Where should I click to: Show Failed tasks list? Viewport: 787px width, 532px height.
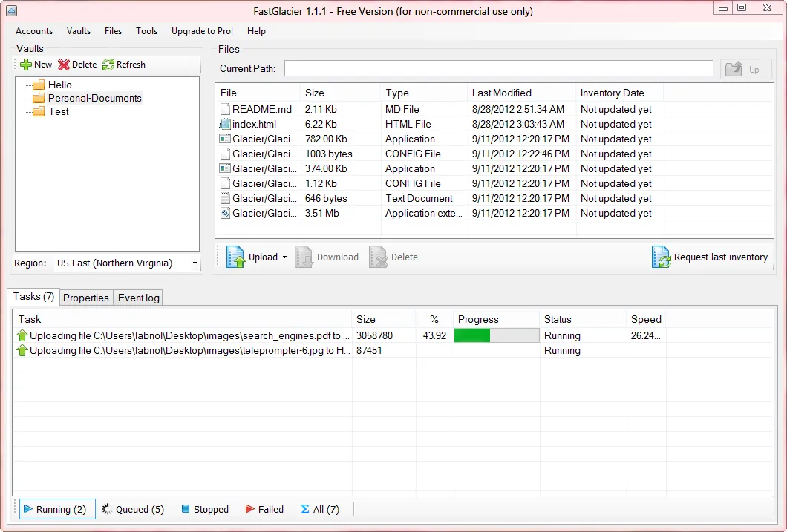click(x=264, y=509)
